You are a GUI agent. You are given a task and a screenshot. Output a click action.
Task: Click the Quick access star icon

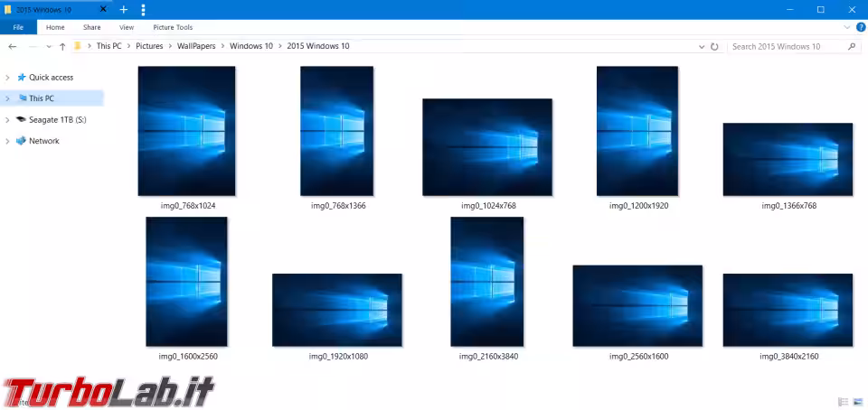(x=22, y=78)
